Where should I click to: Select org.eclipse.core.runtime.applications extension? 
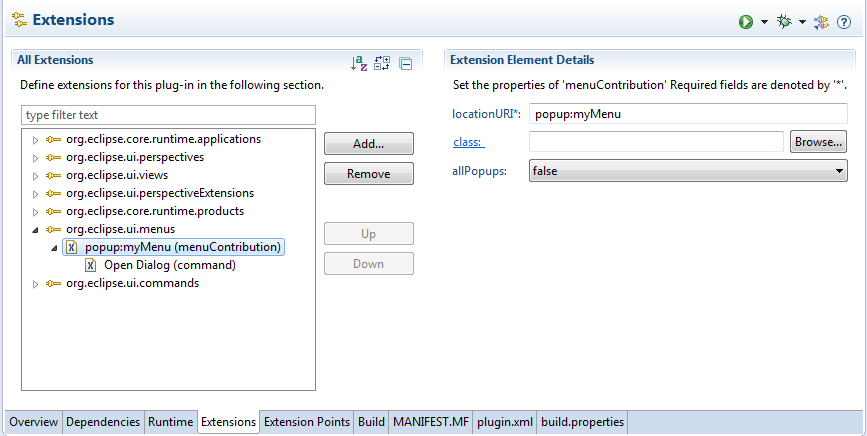[163, 139]
